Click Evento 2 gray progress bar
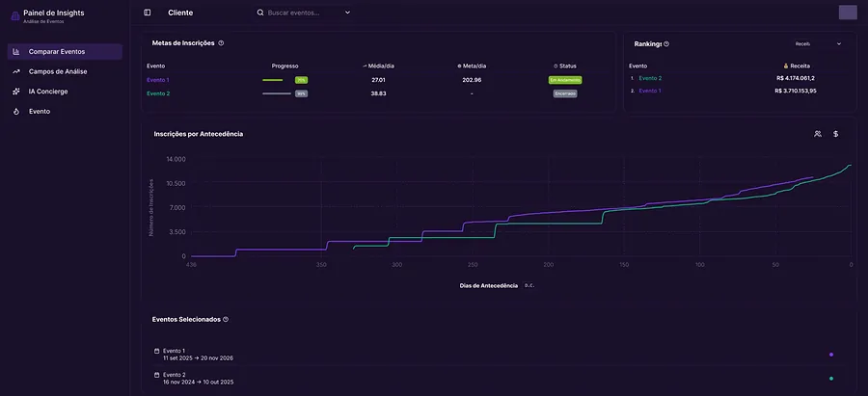 277,93
